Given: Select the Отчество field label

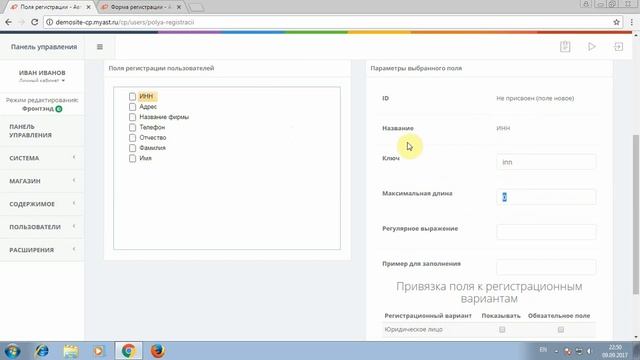Looking at the screenshot, I should pos(153,138).
